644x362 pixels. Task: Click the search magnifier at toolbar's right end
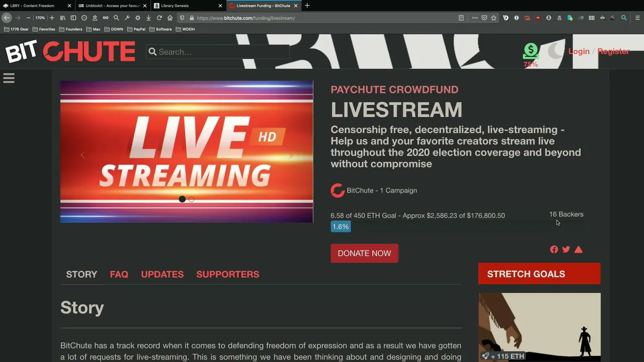click(x=624, y=18)
